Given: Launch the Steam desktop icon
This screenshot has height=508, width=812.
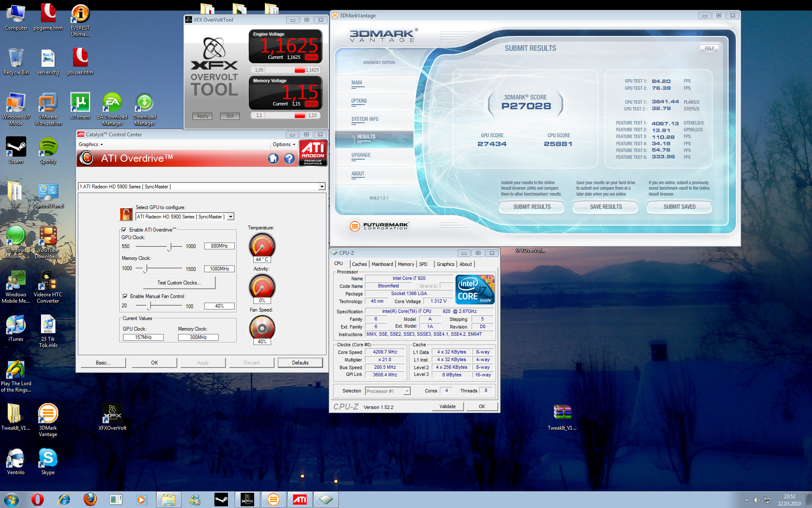Looking at the screenshot, I should point(16,150).
